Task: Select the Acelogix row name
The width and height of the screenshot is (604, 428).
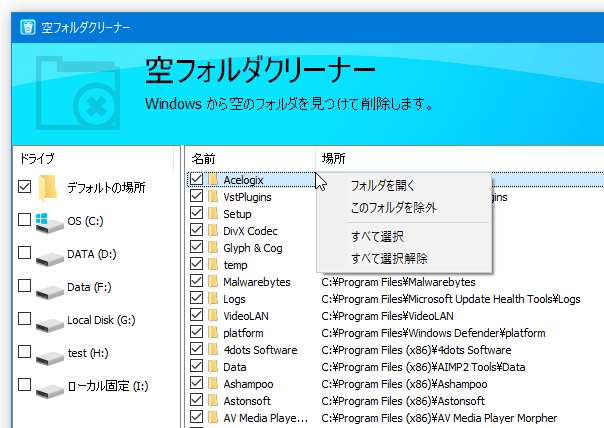Action: click(243, 180)
